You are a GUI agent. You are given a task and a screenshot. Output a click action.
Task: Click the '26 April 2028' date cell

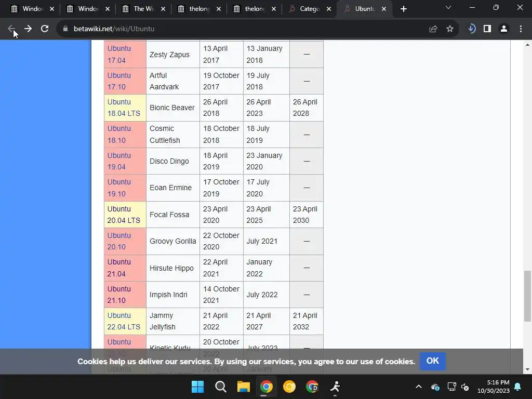[307, 108]
